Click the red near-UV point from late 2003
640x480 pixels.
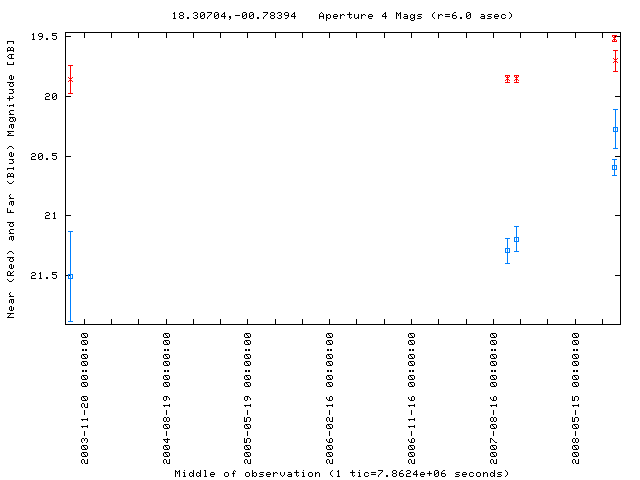pos(71,79)
